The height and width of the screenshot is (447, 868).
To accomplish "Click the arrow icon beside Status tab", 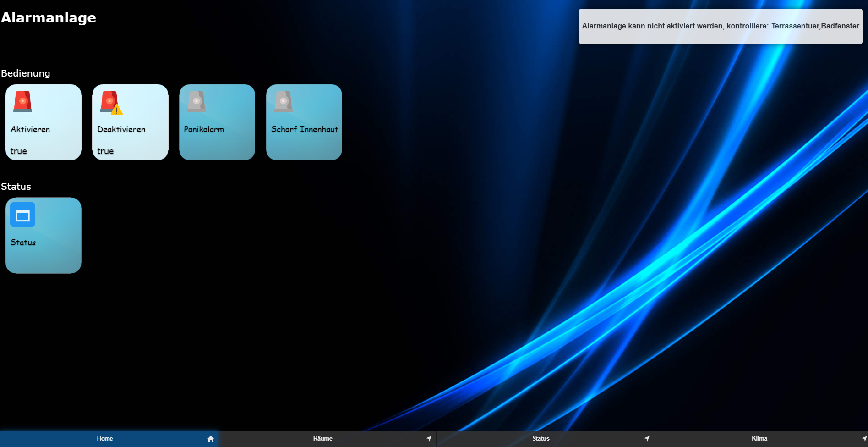I will click(647, 439).
